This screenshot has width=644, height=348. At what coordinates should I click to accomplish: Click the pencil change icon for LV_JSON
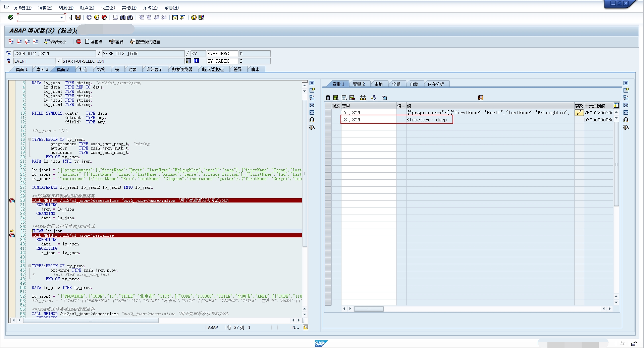pos(579,113)
